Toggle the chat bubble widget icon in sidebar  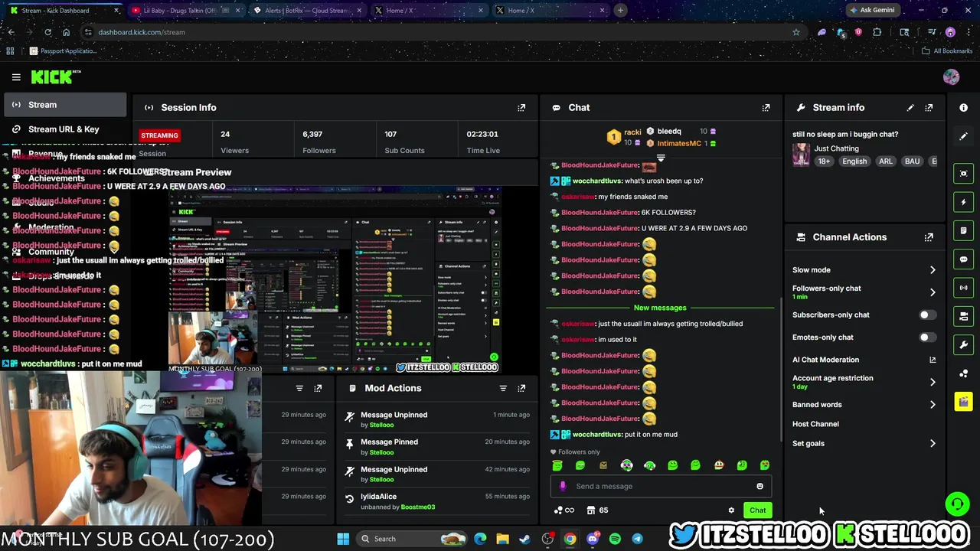(963, 259)
